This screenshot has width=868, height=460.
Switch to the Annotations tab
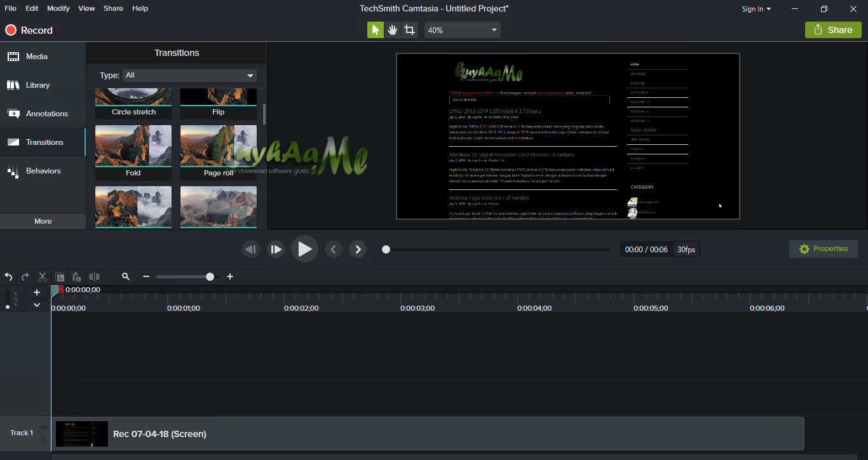[43, 114]
